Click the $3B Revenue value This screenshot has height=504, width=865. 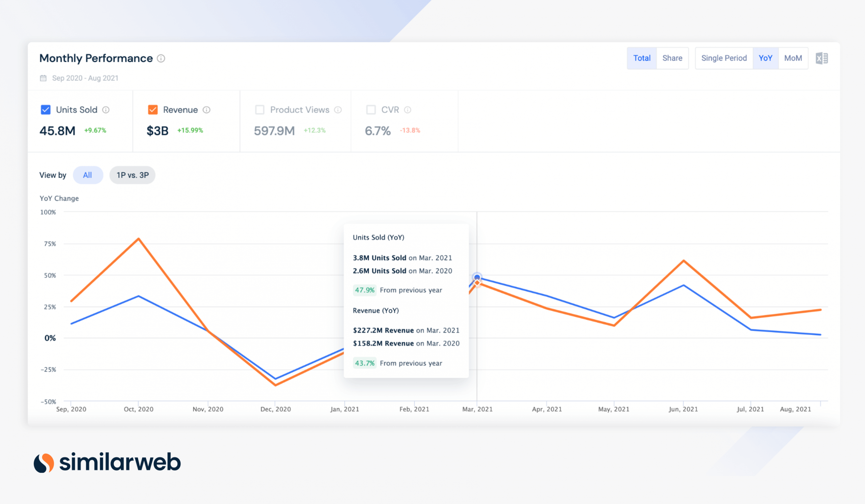157,131
